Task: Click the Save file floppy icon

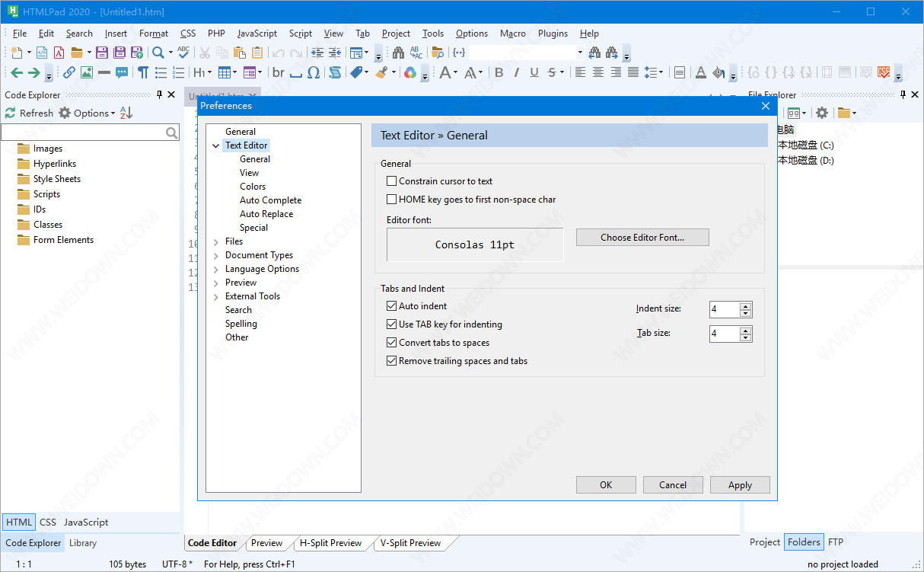Action: (101, 53)
